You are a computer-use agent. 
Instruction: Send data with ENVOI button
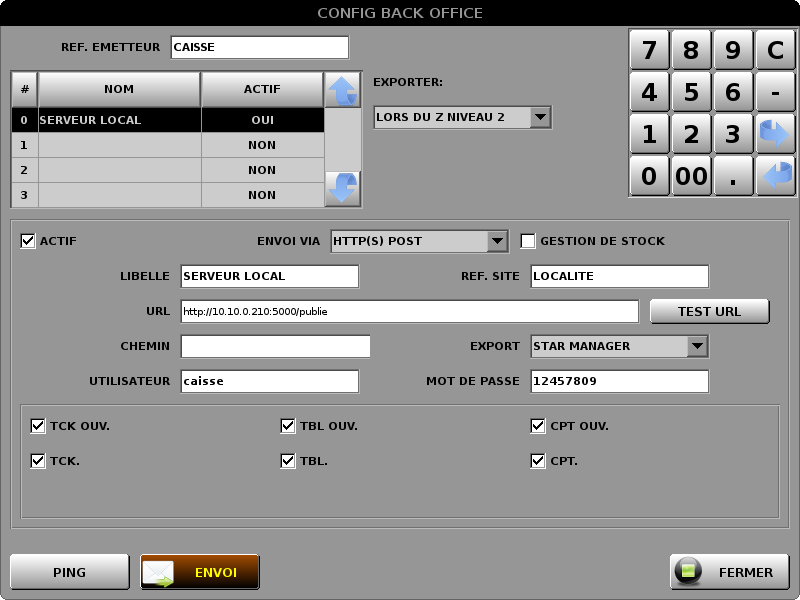[x=200, y=572]
